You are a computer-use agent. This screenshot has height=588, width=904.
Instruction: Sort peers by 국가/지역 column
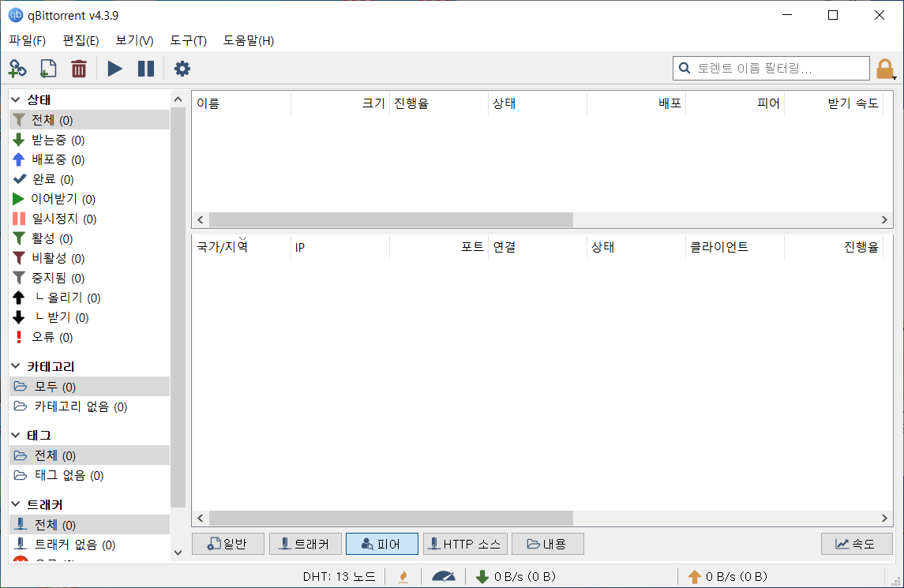242,247
